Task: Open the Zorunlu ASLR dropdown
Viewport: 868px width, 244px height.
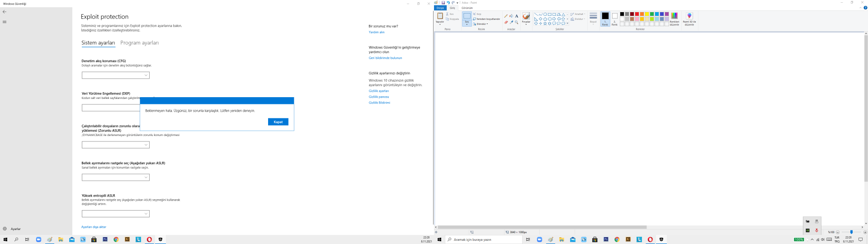Action: 116,145
